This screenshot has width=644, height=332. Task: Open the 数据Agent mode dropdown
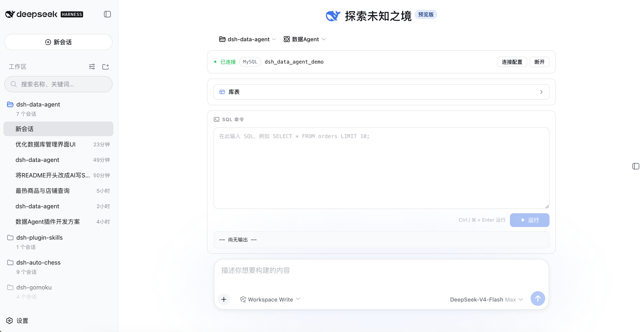[305, 39]
